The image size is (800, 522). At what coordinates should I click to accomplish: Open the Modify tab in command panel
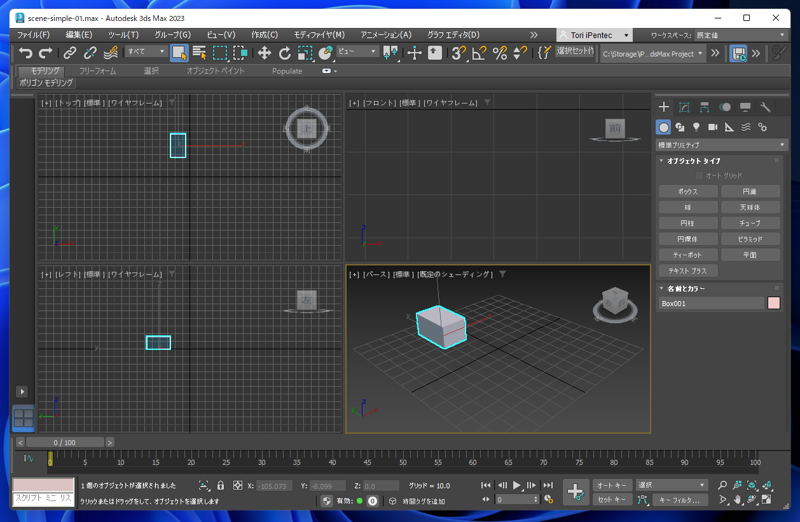684,107
